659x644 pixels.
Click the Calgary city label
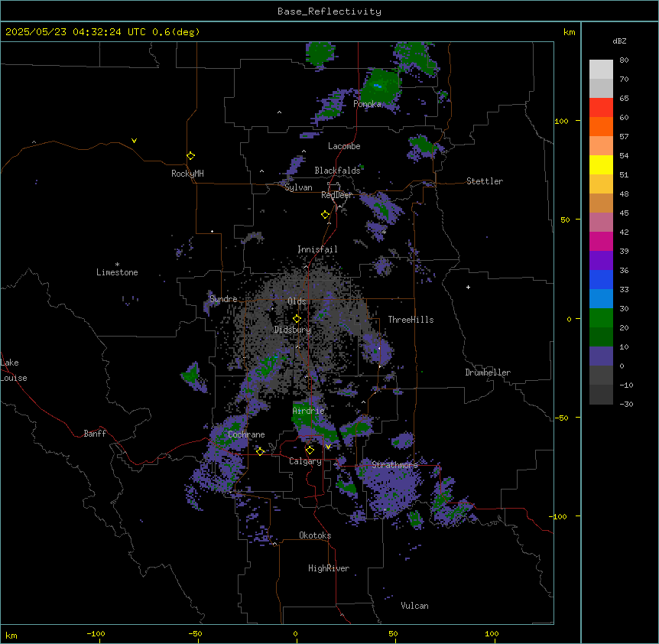point(305,461)
